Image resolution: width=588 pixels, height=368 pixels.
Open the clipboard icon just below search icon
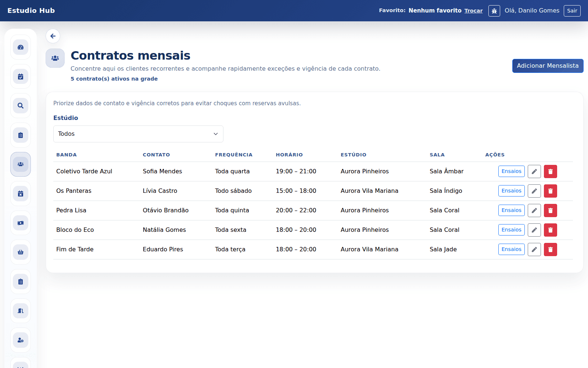(x=21, y=135)
